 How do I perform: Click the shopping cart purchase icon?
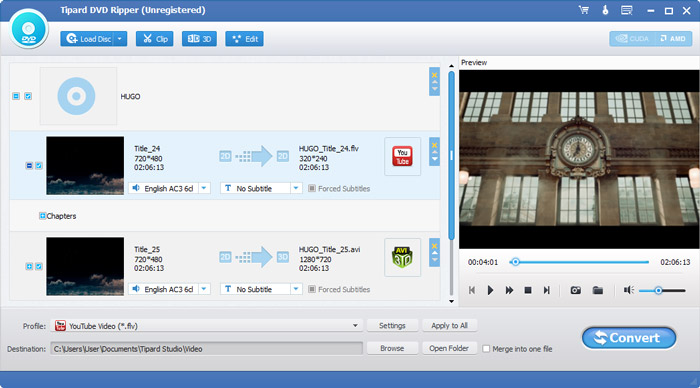583,10
